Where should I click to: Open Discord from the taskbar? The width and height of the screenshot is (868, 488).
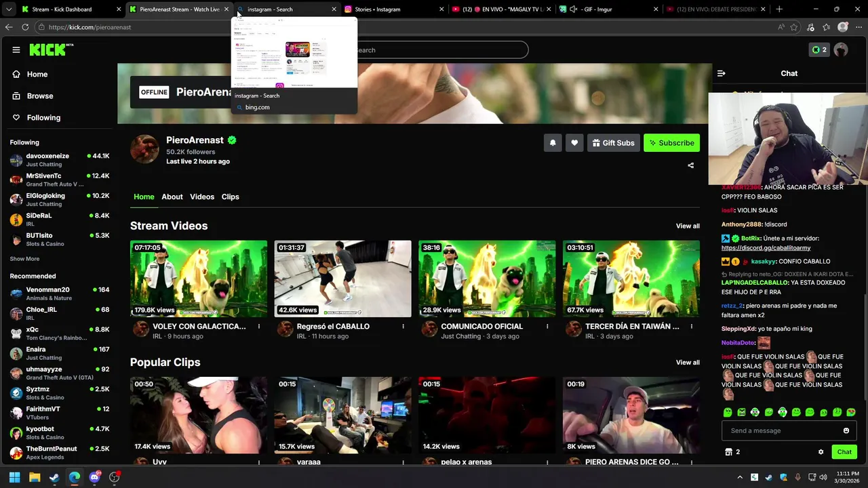(94, 477)
